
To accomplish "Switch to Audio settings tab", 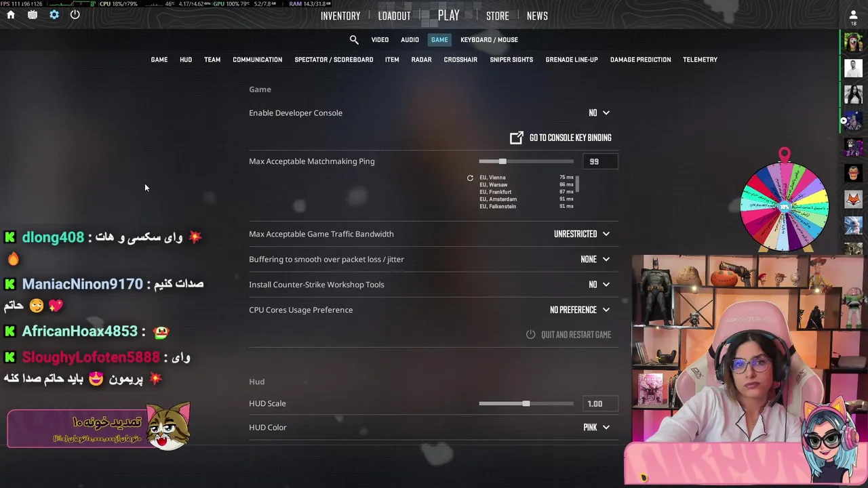I will 410,40.
